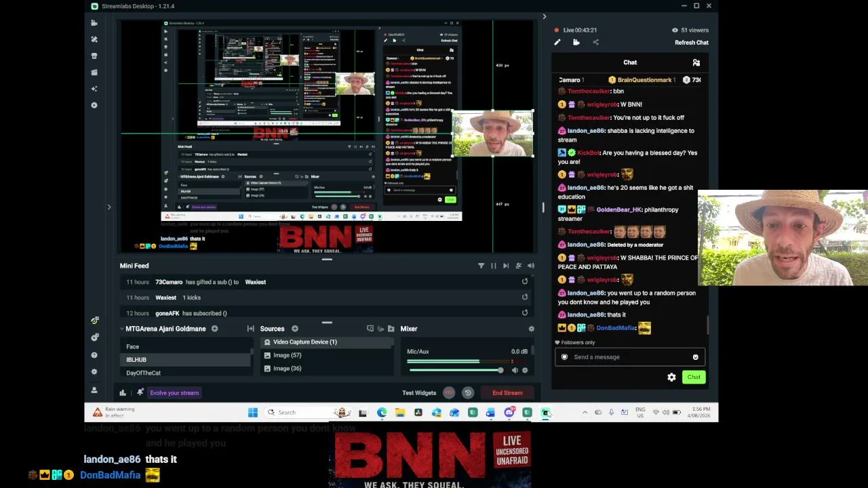This screenshot has height=488, width=868.
Task: Open the Recordings play icon in sidebar
Action: (94, 105)
